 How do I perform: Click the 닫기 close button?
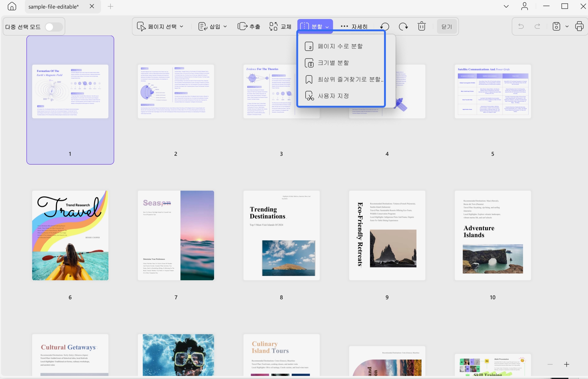coord(447,27)
